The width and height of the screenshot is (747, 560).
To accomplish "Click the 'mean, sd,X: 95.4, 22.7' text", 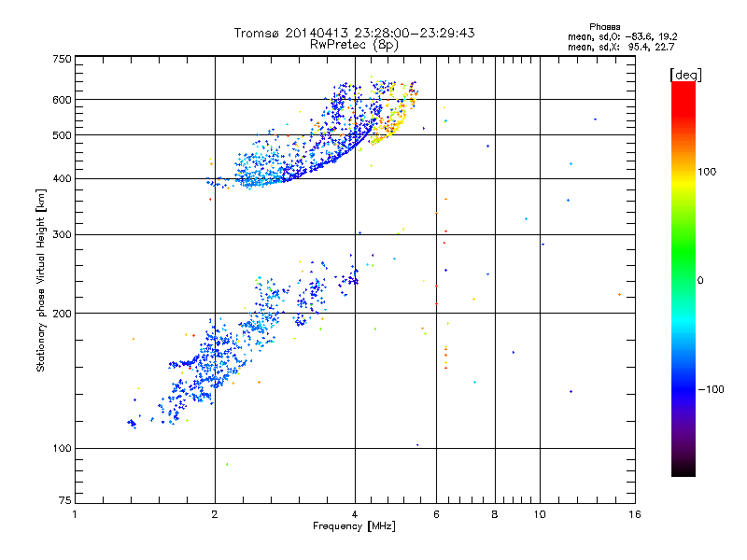I will (621, 47).
